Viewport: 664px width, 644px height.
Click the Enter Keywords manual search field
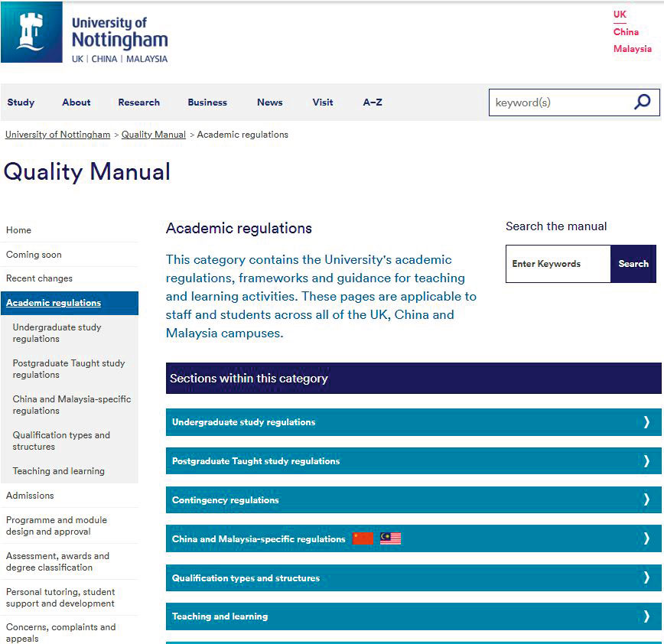click(558, 264)
